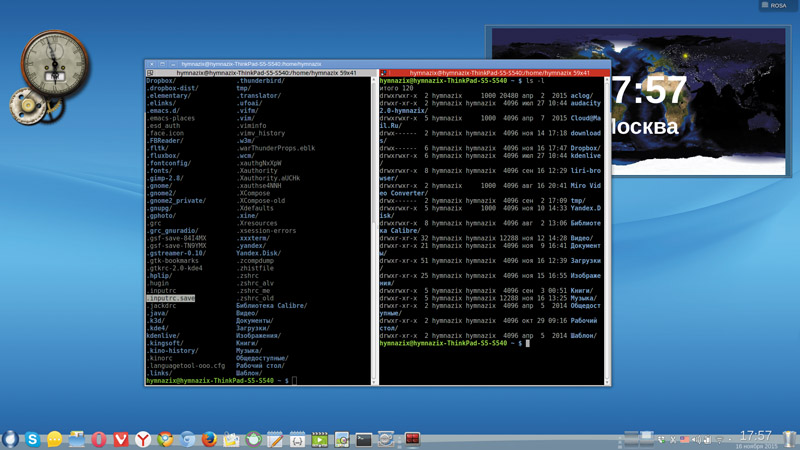The image size is (800, 450).
Task: Click the ROSA button at top right
Action: click(774, 5)
